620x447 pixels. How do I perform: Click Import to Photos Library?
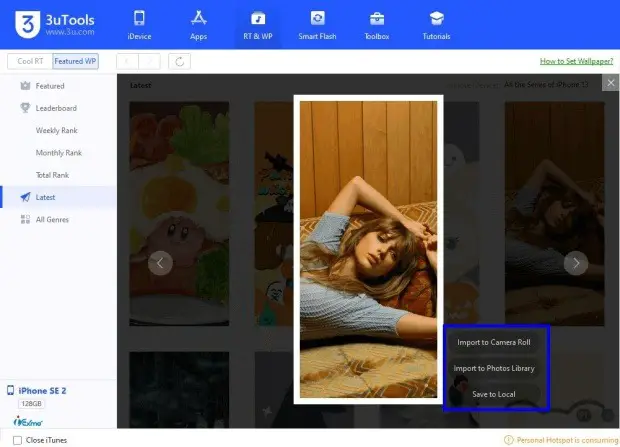pyautogui.click(x=494, y=368)
